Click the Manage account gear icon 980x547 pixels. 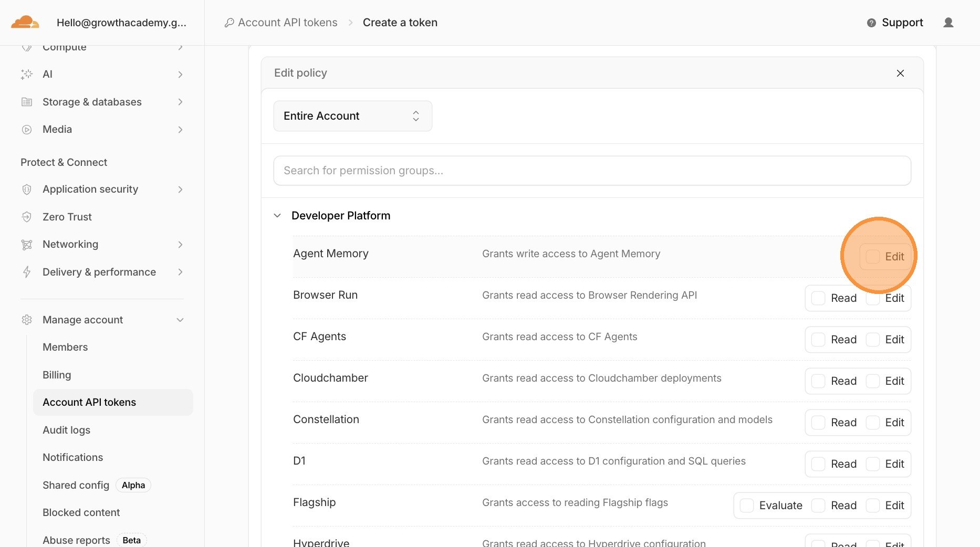(27, 320)
